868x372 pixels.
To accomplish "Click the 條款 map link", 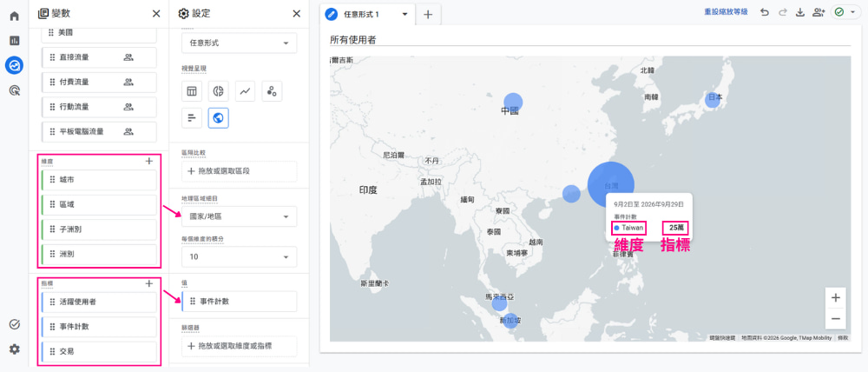I will tap(843, 337).
